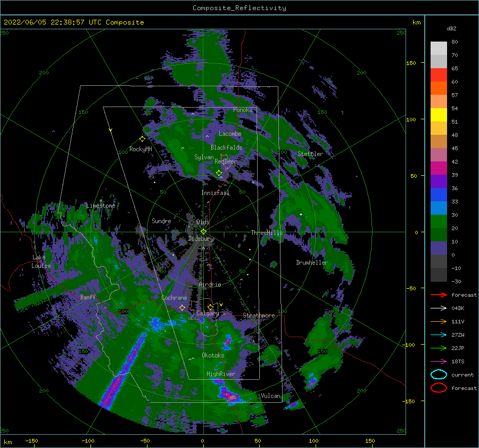479x448 pixels.
Task: Click the white 04DK arrow legend icon
Action: pos(439,308)
